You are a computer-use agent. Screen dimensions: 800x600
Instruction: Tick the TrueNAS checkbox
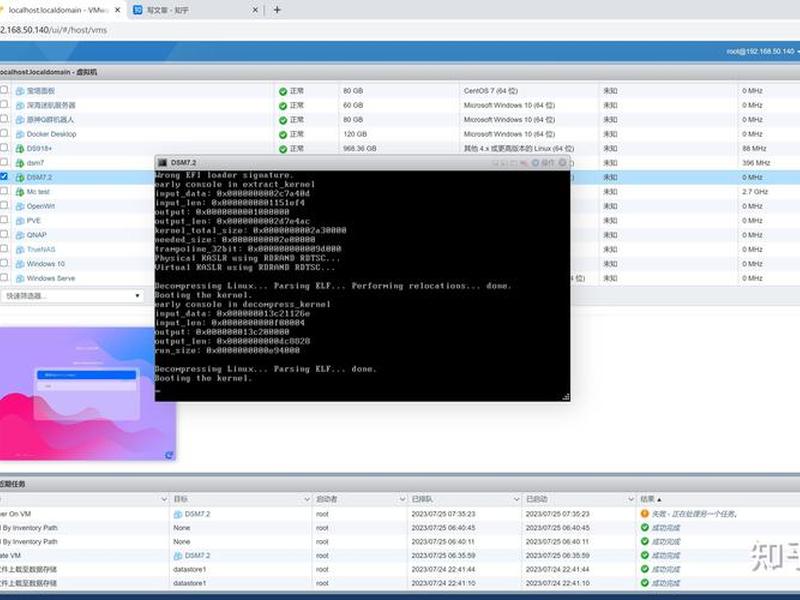pos(4,248)
